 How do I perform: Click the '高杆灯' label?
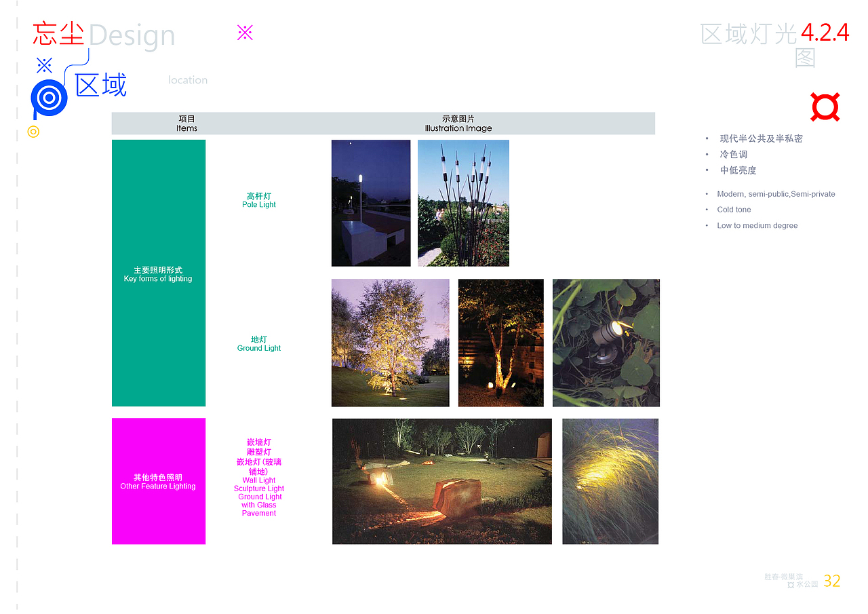click(x=259, y=196)
